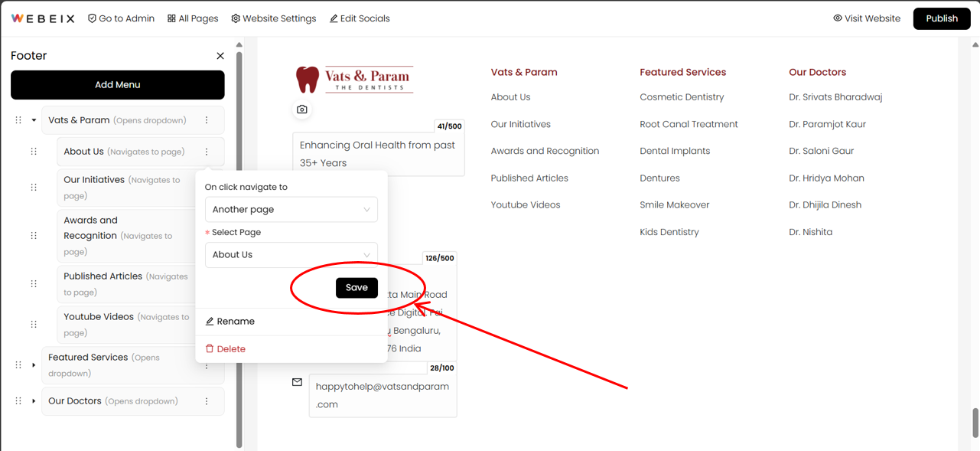
Task: Click drag handle beside Our Doctors
Action: coord(18,401)
